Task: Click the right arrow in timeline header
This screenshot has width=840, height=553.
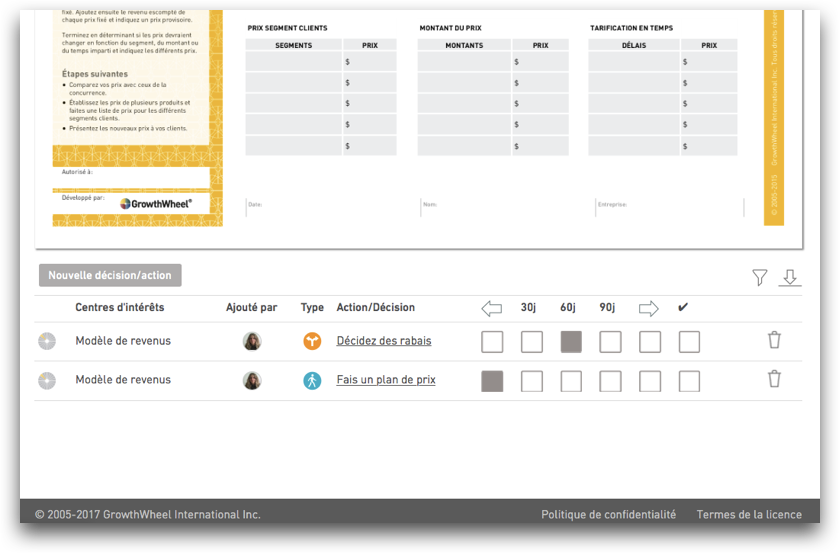Action: pyautogui.click(x=649, y=308)
